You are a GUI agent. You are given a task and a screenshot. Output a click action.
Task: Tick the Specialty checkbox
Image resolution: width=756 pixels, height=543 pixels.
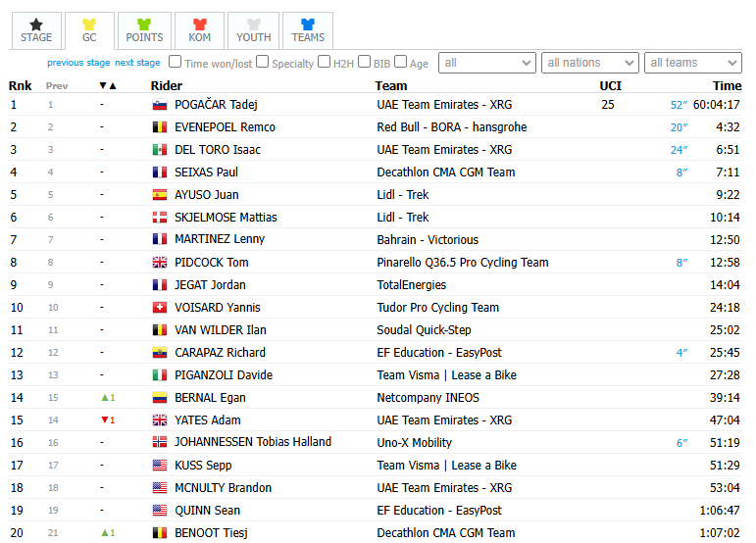[262, 62]
